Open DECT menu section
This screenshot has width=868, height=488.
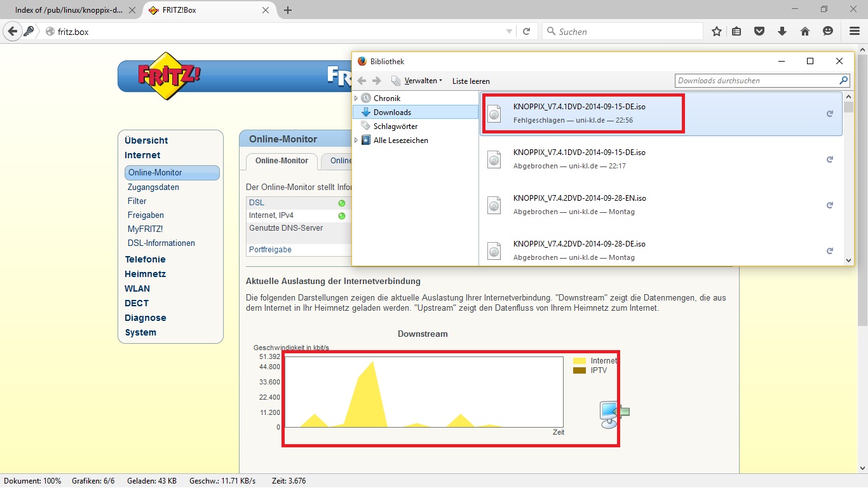137,303
